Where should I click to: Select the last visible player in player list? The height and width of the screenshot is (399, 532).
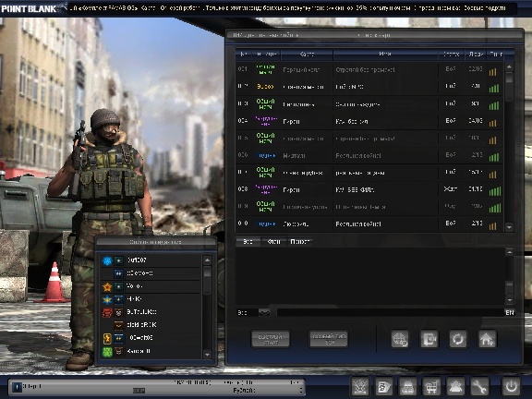pyautogui.click(x=151, y=352)
